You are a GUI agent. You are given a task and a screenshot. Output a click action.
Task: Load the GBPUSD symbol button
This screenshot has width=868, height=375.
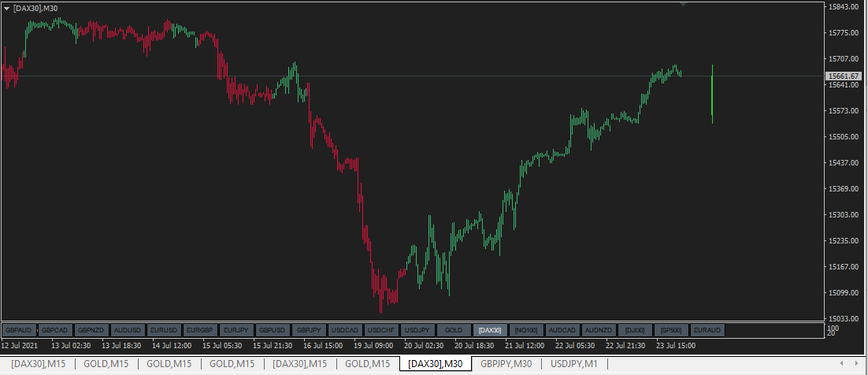coord(273,330)
